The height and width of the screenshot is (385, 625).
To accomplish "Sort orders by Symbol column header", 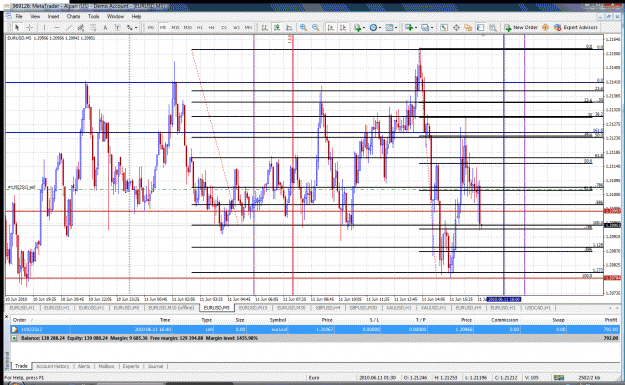I will click(278, 320).
